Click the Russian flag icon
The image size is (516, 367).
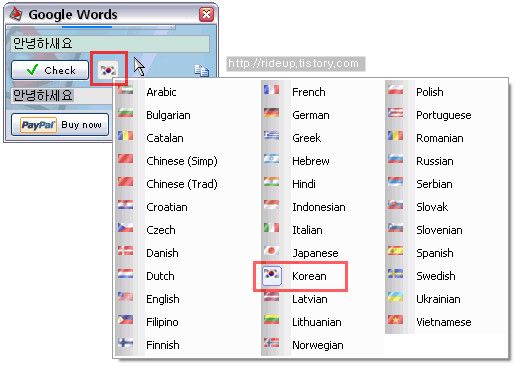395,159
